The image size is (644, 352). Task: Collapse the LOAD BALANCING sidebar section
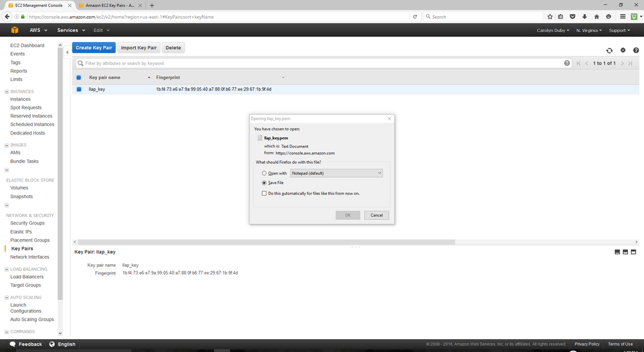(x=6, y=269)
